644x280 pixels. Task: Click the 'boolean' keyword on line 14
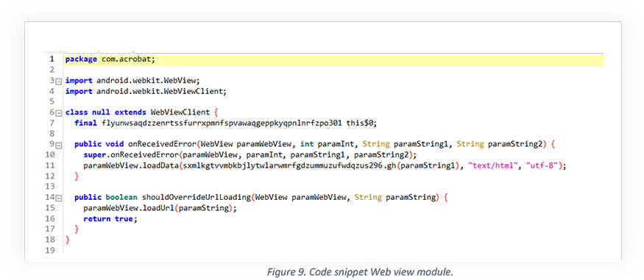tap(121, 197)
